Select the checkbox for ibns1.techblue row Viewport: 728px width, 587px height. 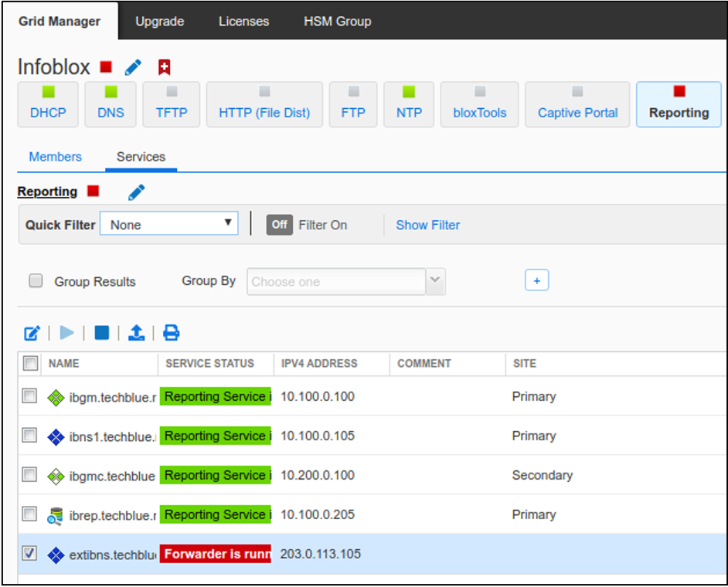coord(29,436)
